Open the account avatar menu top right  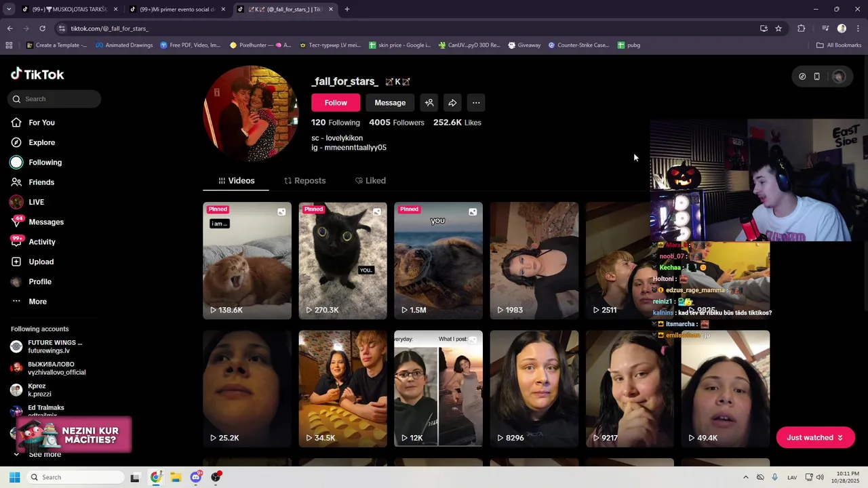pyautogui.click(x=839, y=77)
